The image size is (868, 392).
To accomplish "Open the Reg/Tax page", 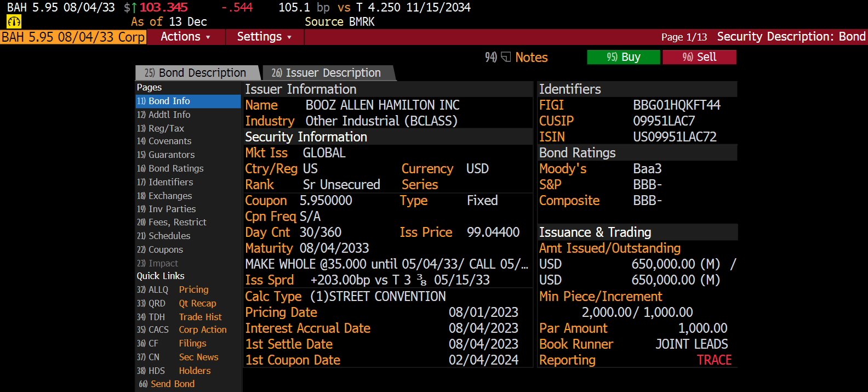I will (x=188, y=128).
